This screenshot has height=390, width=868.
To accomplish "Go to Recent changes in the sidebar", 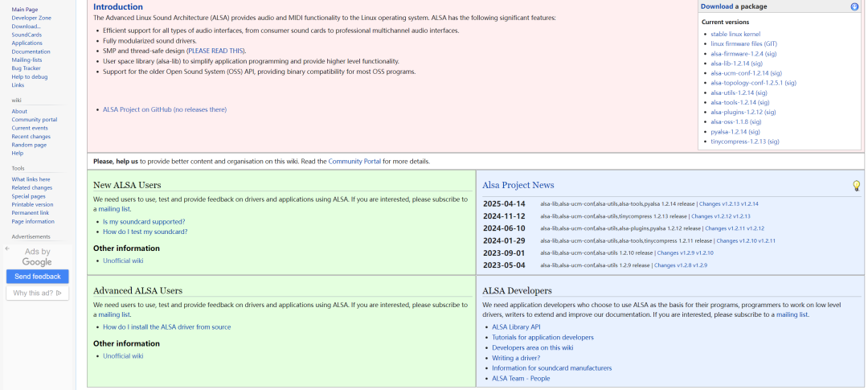I will [x=31, y=137].
